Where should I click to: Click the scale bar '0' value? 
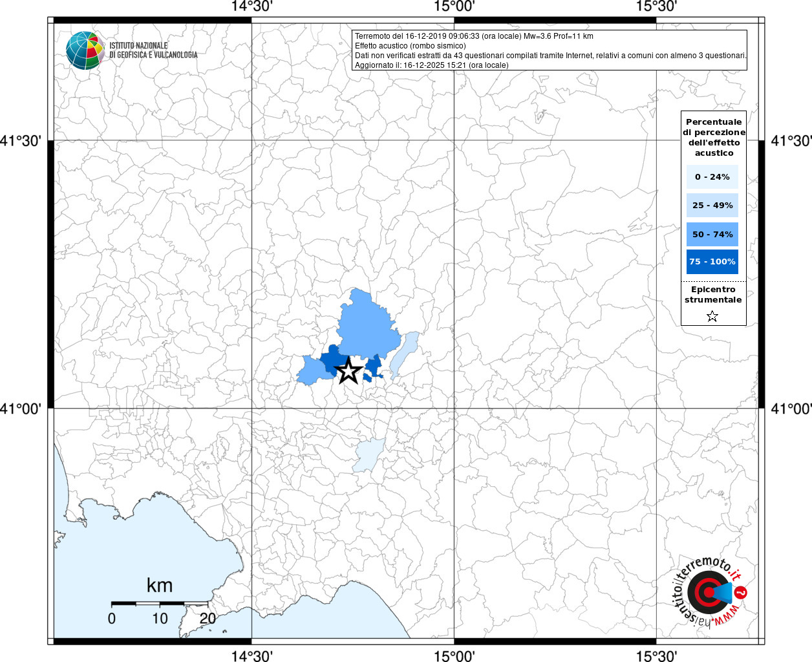click(x=112, y=619)
